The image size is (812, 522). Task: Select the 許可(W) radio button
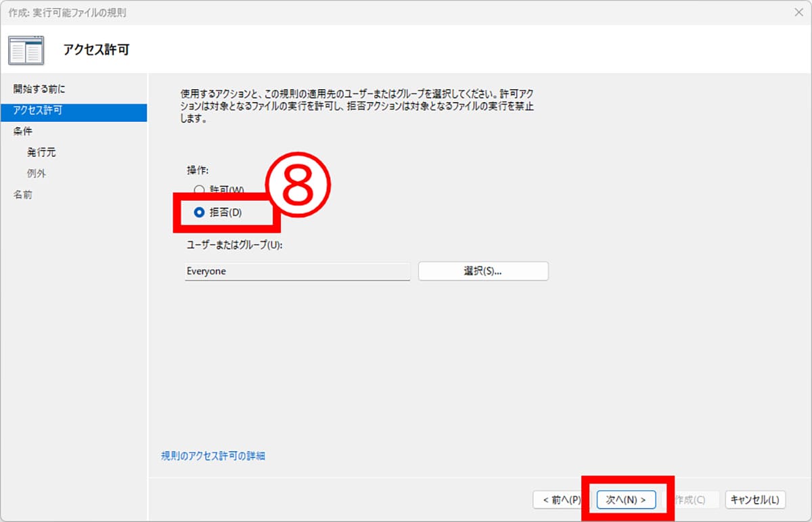[199, 191]
